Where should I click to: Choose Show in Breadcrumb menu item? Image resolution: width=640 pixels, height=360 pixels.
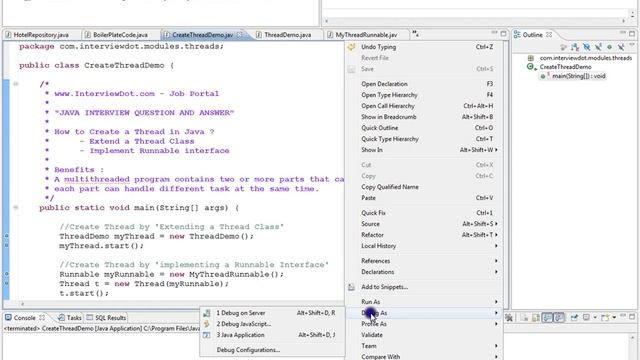[x=424, y=117]
